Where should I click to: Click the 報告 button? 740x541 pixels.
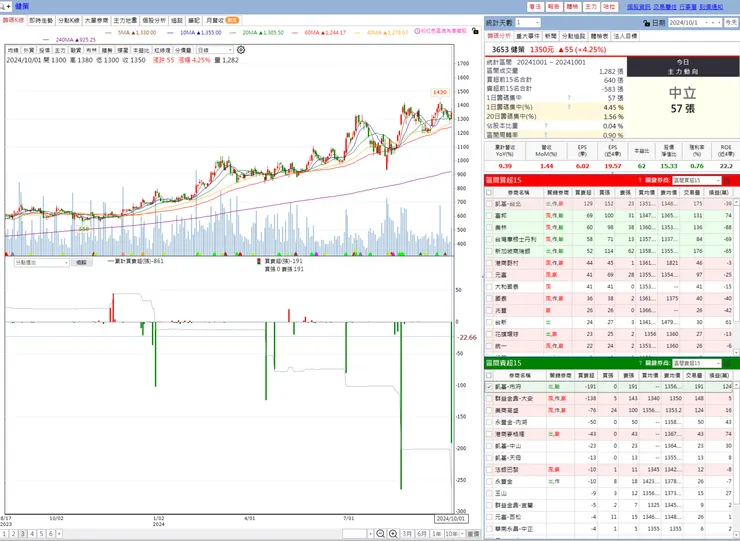pos(554,7)
